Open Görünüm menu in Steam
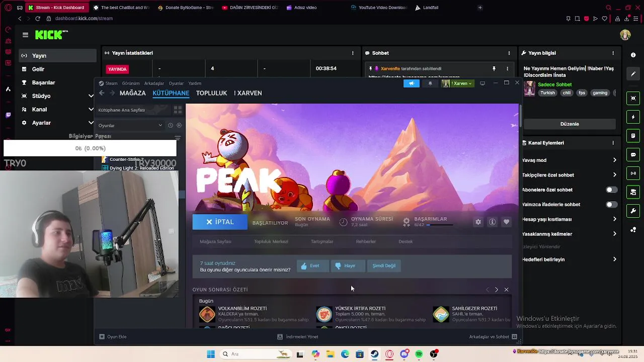The width and height of the screenshot is (644, 362). click(131, 83)
